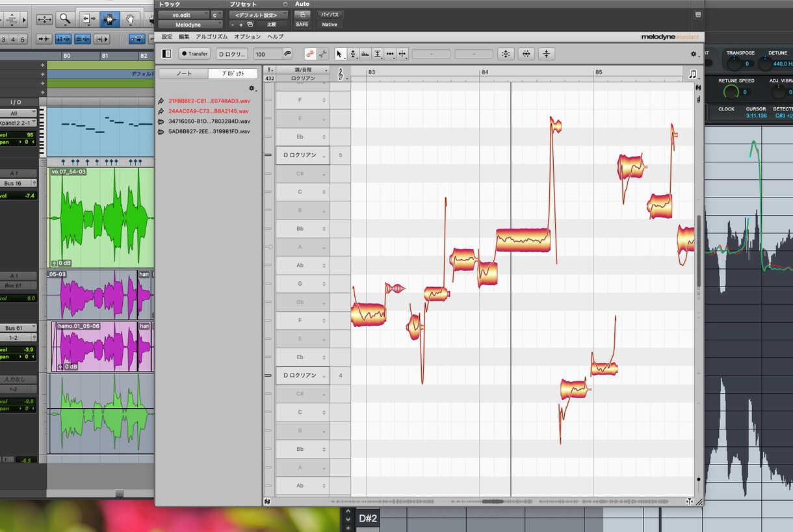Viewport: 793px width, 532px height.
Task: Click the quantize time macro icon
Action: [526, 54]
